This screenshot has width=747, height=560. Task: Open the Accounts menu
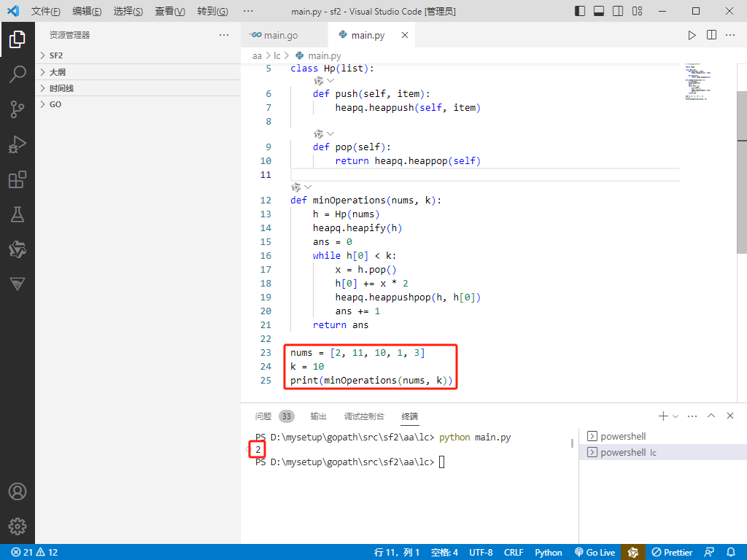18,491
